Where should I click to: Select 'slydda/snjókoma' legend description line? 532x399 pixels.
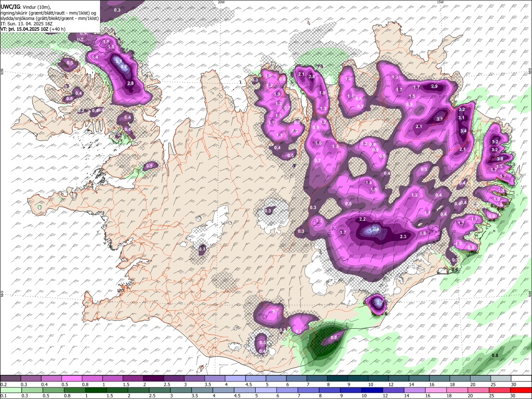pos(50,18)
